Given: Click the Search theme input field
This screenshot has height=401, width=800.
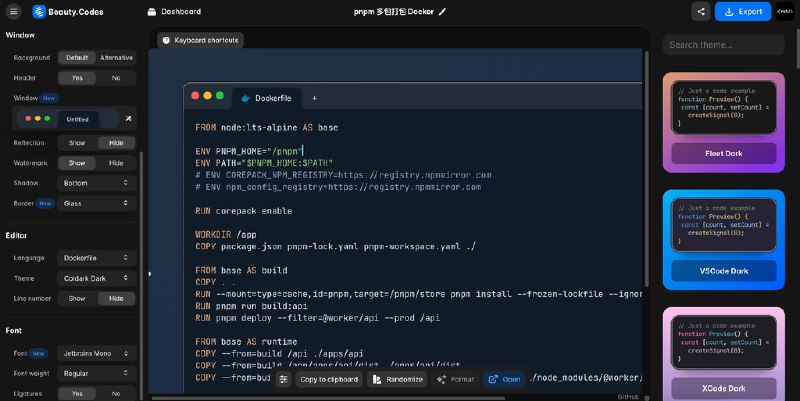Looking at the screenshot, I should point(725,45).
